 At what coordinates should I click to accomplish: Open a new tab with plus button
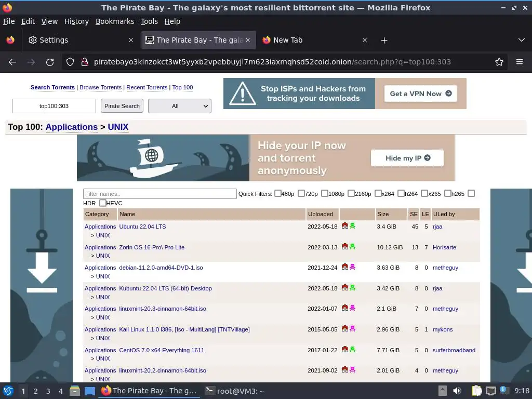(384, 41)
